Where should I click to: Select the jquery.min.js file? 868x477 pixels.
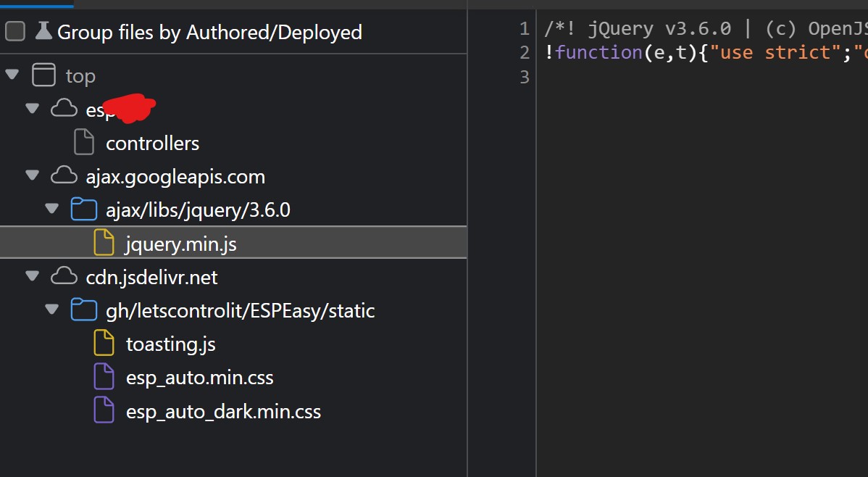[181, 242]
